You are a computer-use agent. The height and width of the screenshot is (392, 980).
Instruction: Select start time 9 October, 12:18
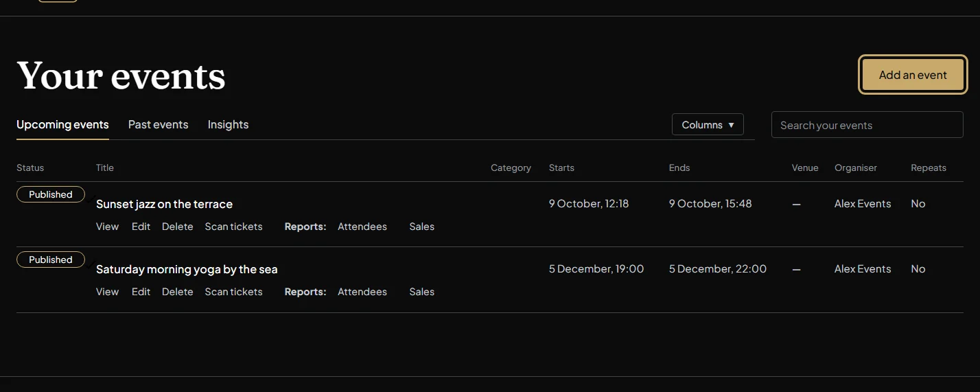(x=589, y=204)
